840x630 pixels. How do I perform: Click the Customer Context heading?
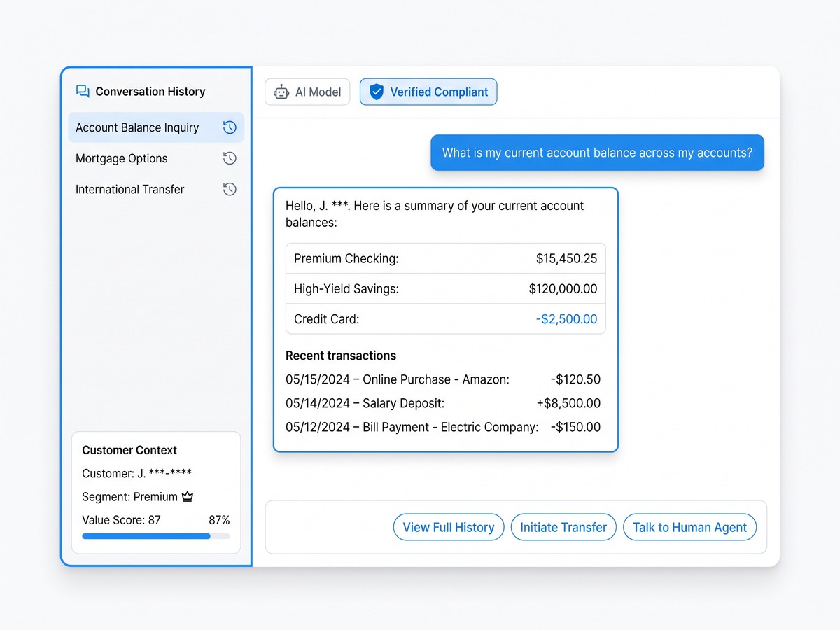129,450
